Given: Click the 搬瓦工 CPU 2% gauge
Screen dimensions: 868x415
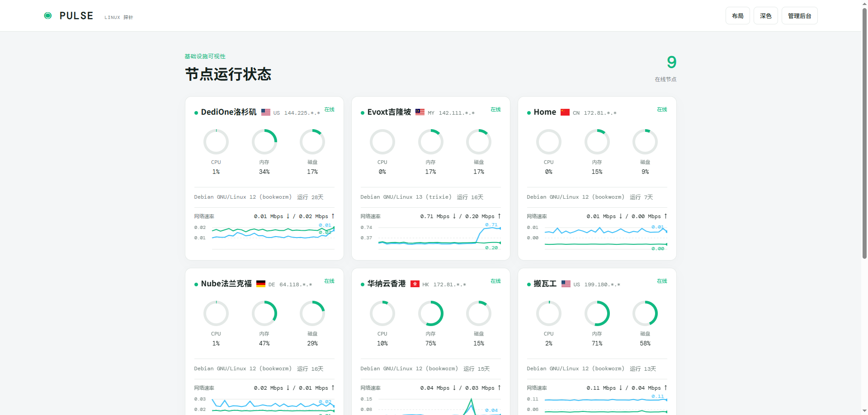Looking at the screenshot, I should pos(549,313).
